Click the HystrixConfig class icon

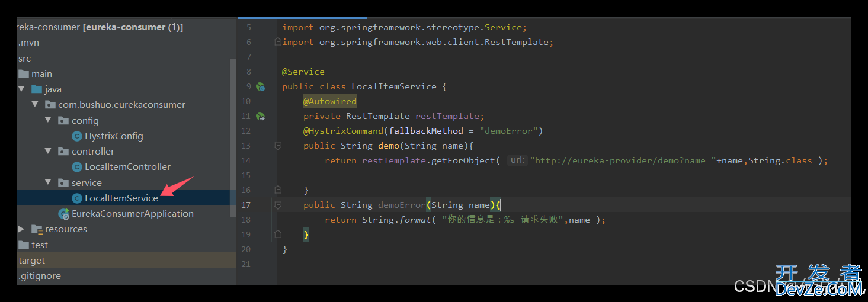tap(76, 136)
